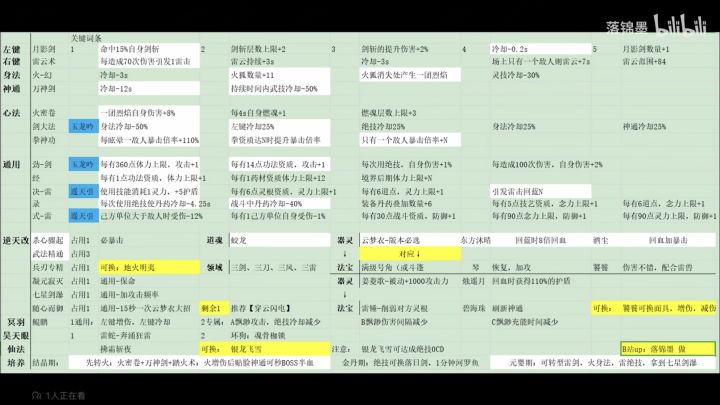Click the blue 玉龙吟 tag in the 劲-剑 row
The height and width of the screenshot is (405, 720).
pos(84,164)
